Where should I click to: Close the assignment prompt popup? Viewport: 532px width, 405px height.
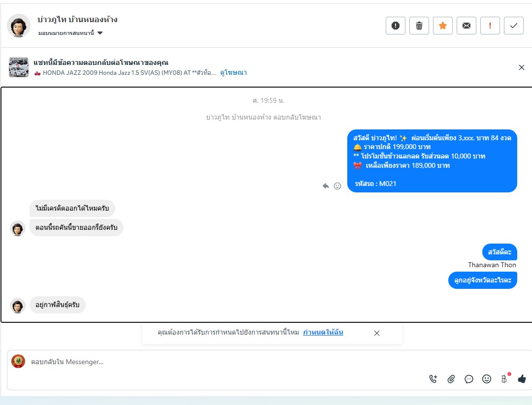click(x=377, y=333)
